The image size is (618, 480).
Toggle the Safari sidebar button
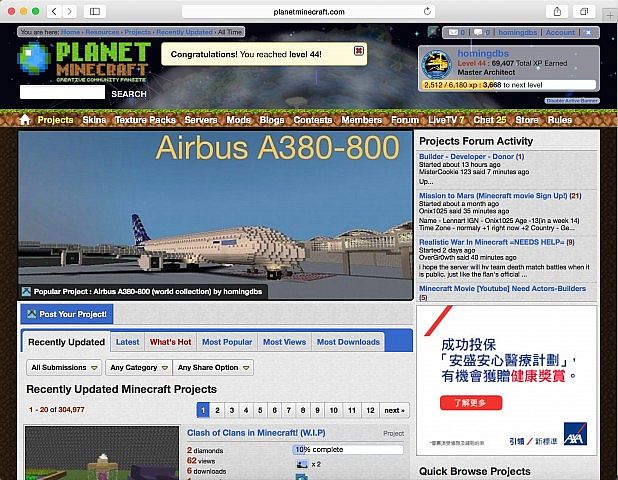[95, 11]
